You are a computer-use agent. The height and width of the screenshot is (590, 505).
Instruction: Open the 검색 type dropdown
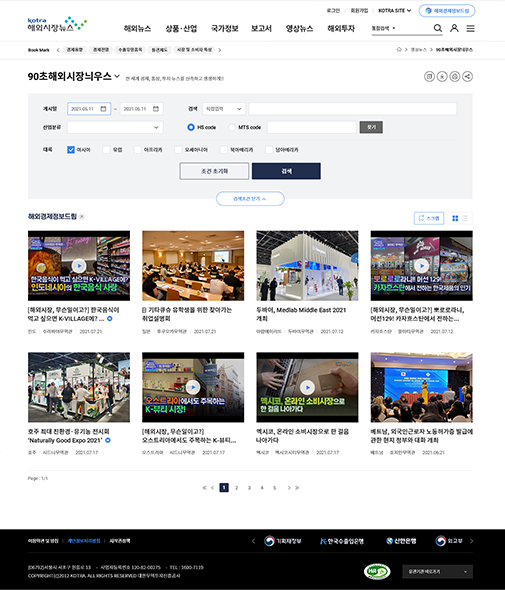coord(224,109)
